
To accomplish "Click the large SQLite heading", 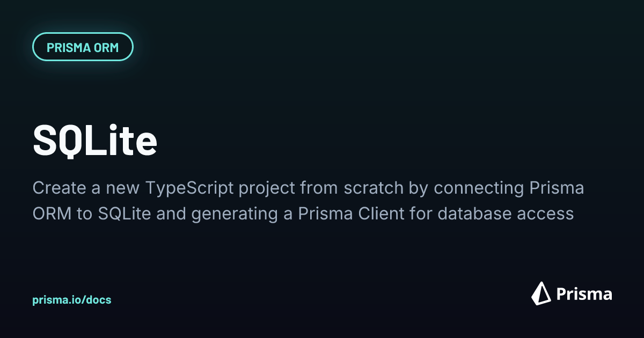I will tap(95, 140).
